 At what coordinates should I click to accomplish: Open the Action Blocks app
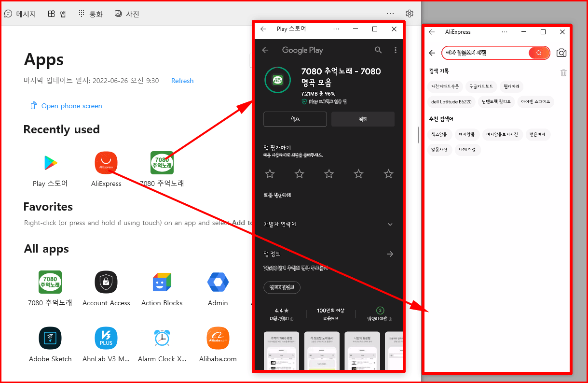[x=162, y=282]
